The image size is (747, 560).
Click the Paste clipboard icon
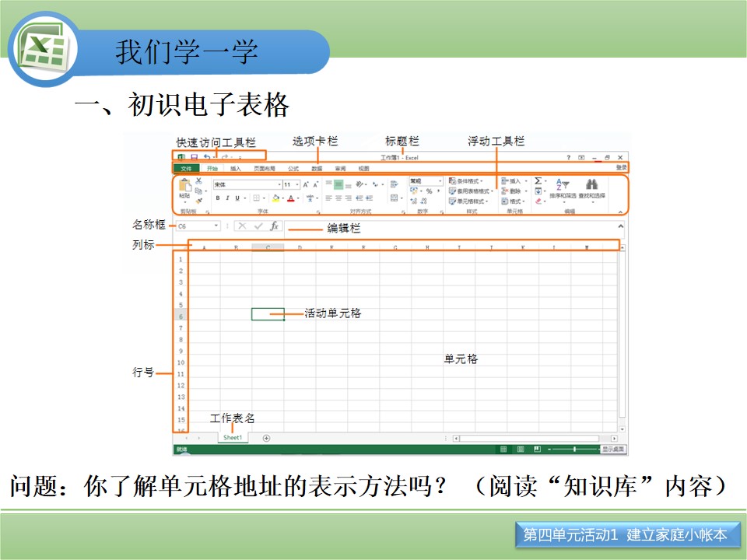(x=185, y=186)
